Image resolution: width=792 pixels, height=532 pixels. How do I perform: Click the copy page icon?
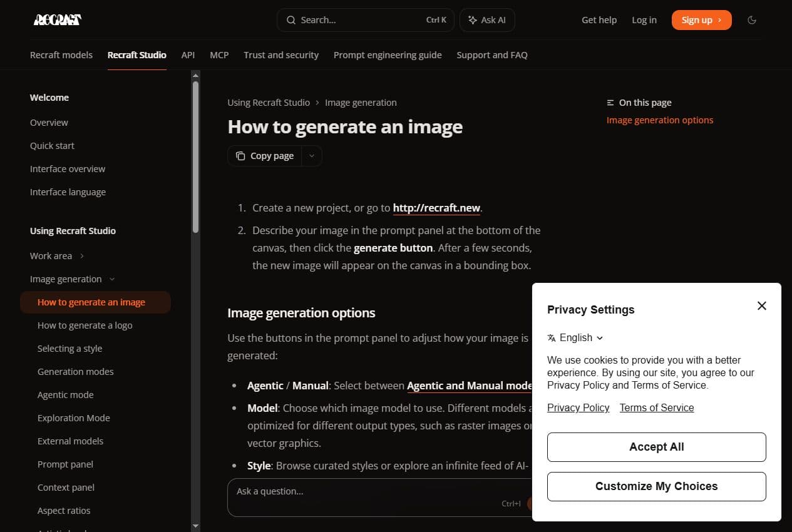click(x=240, y=156)
